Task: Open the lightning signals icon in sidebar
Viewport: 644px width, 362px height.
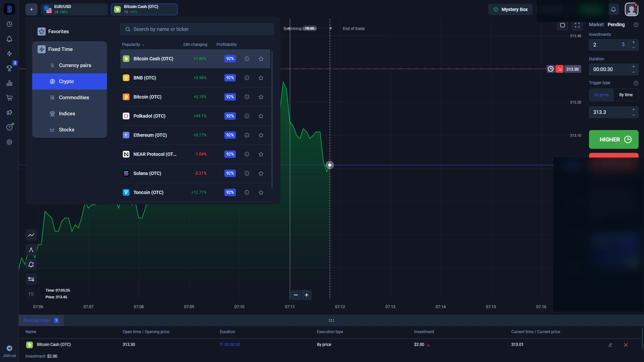Action: pyautogui.click(x=9, y=54)
